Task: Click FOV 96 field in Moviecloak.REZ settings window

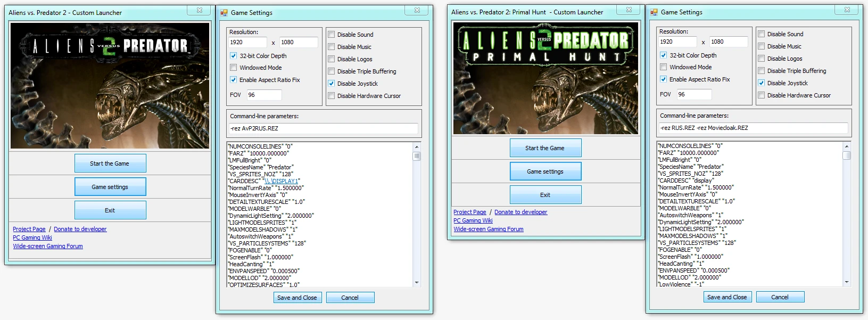Action: pos(694,94)
